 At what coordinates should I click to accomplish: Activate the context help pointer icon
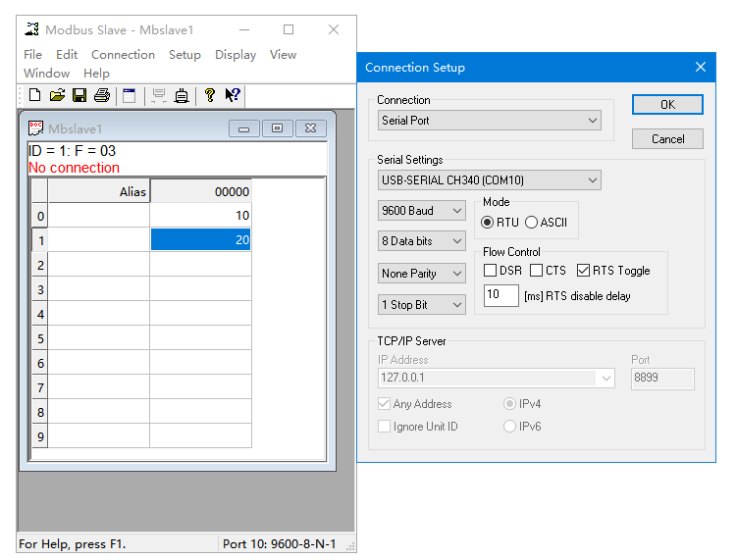233,95
